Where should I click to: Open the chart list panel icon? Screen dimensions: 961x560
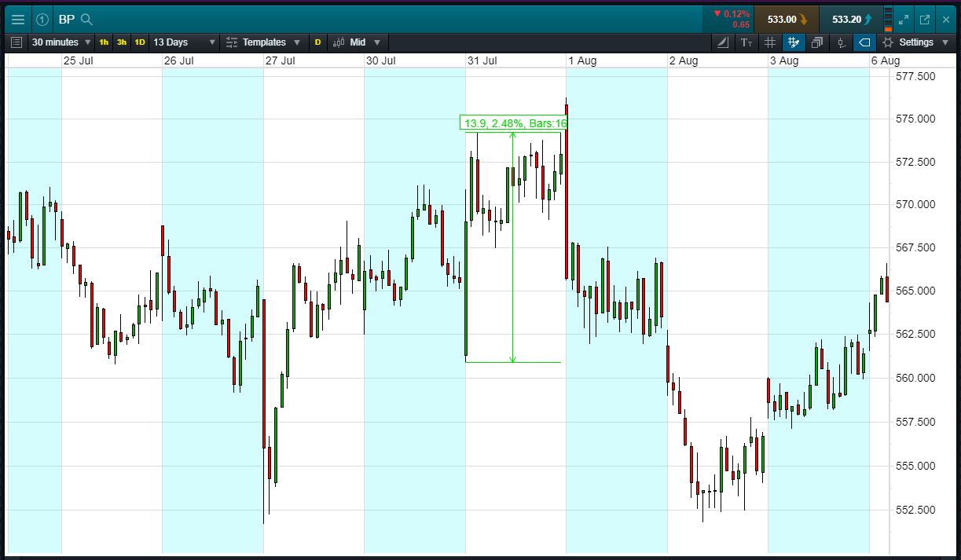pyautogui.click(x=17, y=42)
